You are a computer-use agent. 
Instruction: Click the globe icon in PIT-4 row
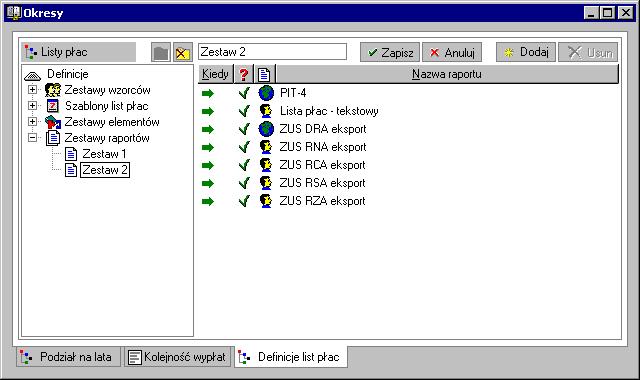(266, 93)
